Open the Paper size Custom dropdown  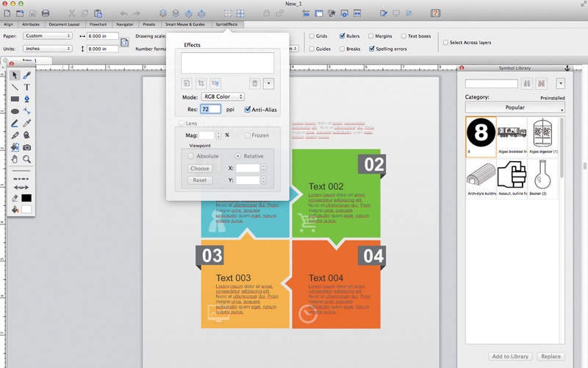coord(47,35)
